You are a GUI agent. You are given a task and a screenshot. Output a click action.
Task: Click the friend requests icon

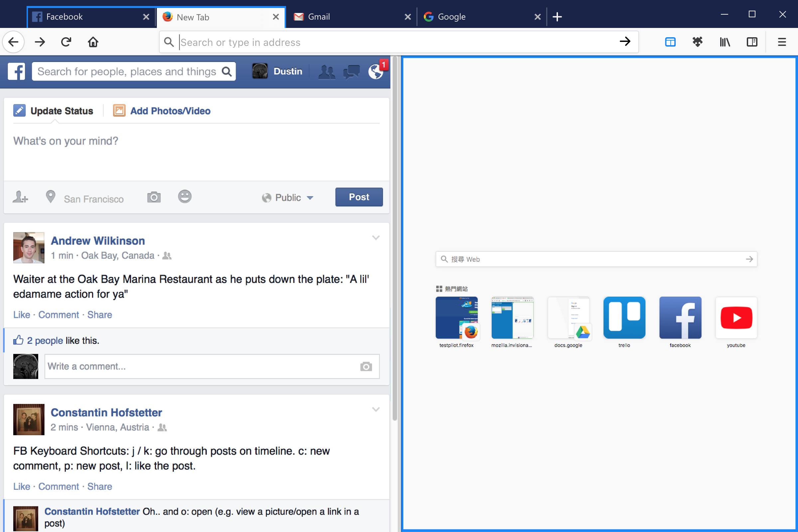coord(327,71)
